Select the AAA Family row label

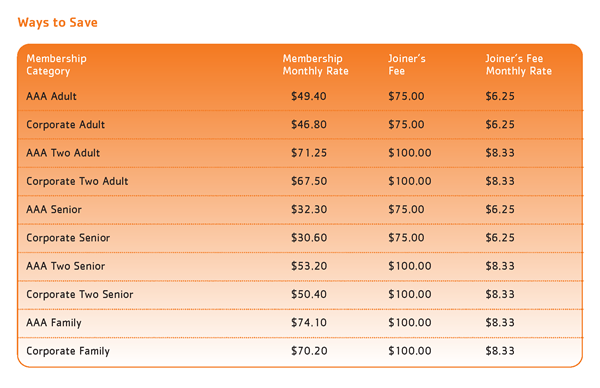pyautogui.click(x=54, y=323)
